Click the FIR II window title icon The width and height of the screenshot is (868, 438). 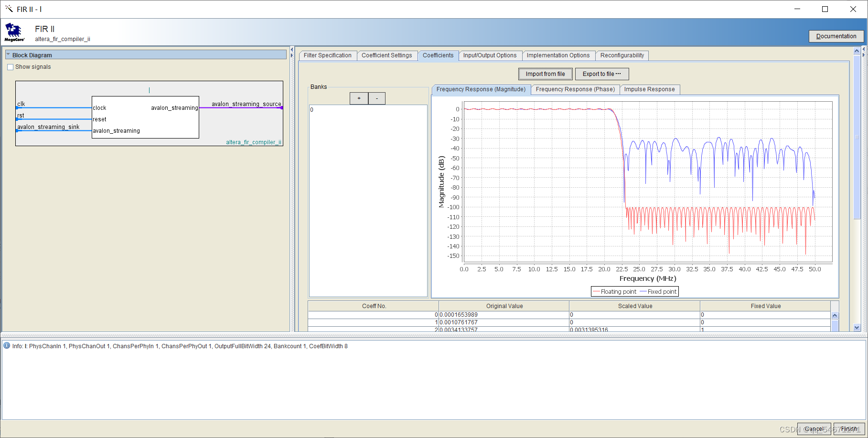9,9
